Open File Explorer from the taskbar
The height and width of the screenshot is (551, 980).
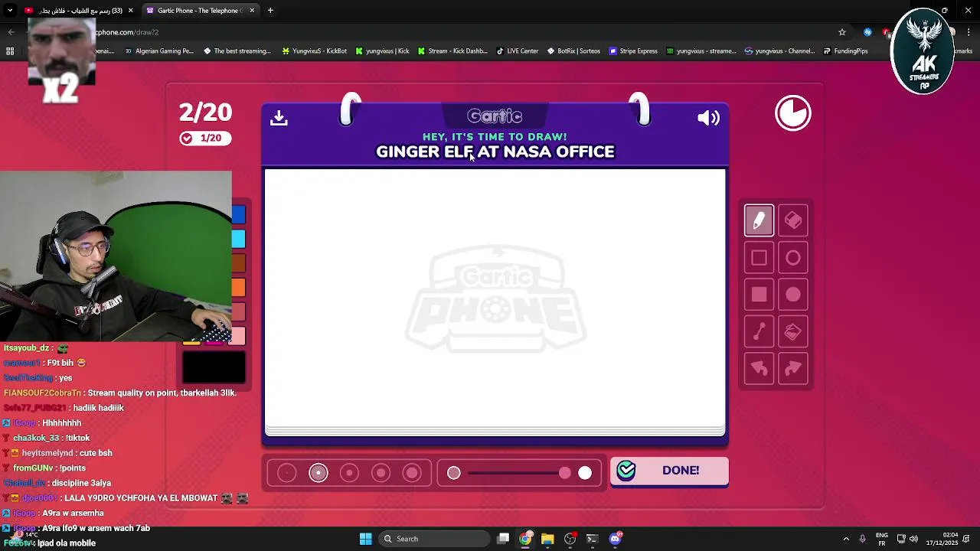click(x=547, y=539)
